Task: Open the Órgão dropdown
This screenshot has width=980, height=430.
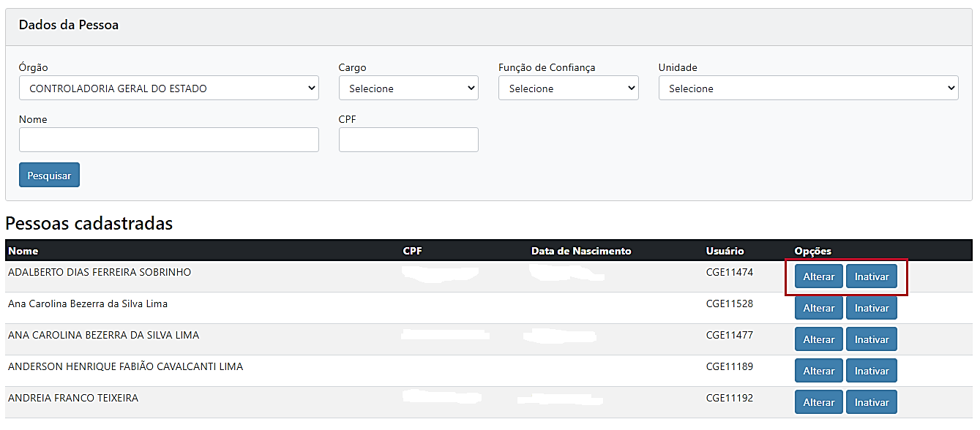Action: point(168,88)
